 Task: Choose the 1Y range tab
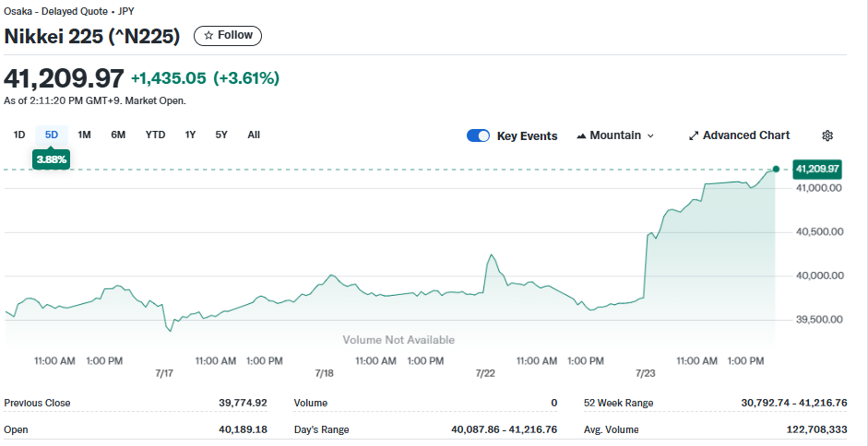click(x=190, y=135)
